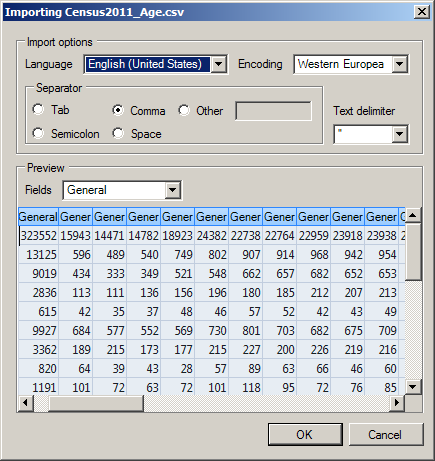Confirm import with the OK button
This screenshot has width=435, height=461.
pos(305,435)
